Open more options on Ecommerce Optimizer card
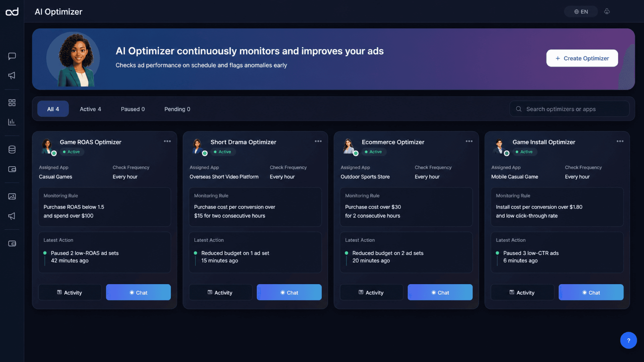Image resolution: width=644 pixels, height=362 pixels. [x=469, y=141]
